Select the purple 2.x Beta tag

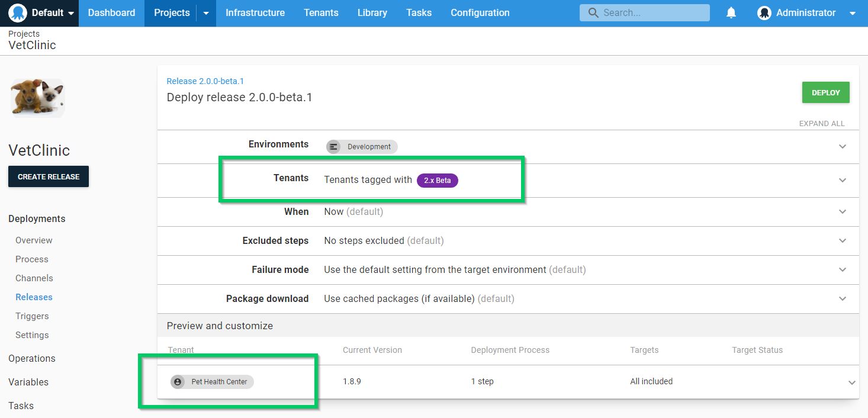437,181
